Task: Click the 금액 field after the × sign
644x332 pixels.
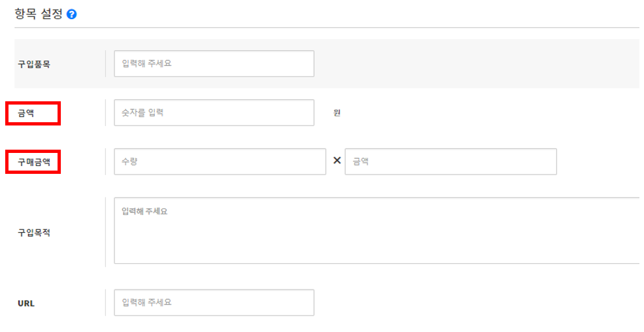Action: [450, 161]
